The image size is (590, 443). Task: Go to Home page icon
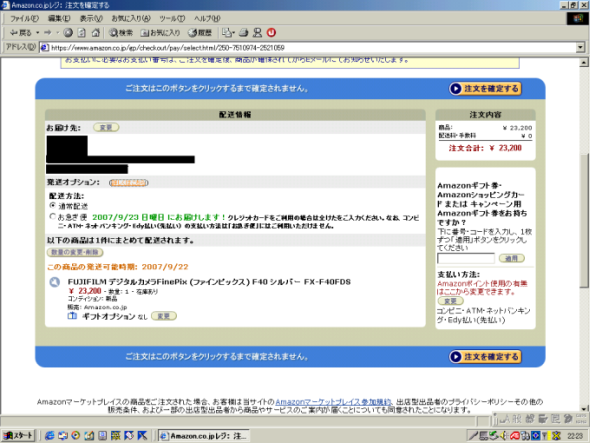[96, 33]
